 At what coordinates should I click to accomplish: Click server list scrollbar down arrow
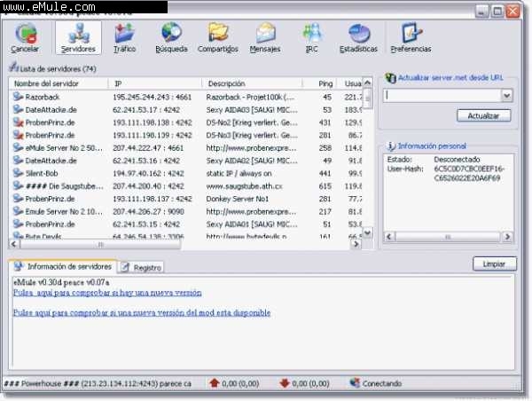coord(367,233)
